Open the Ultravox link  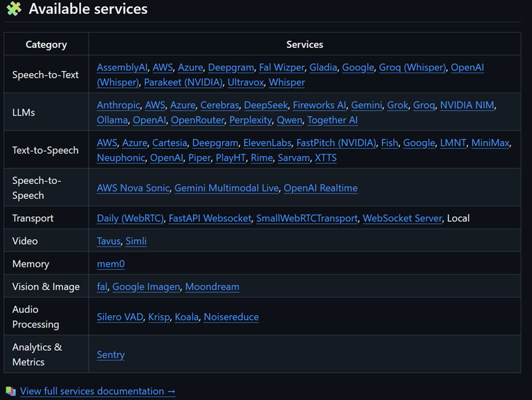coord(245,82)
